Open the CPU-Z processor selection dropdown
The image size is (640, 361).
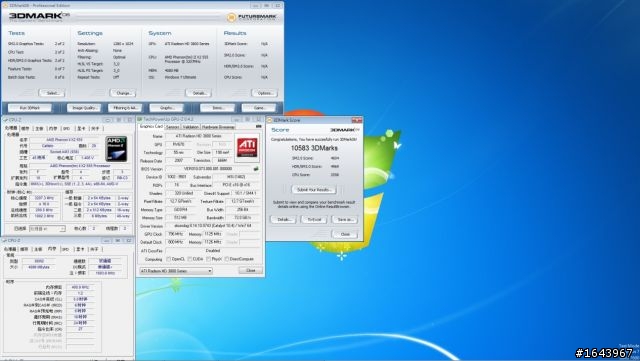[47, 229]
